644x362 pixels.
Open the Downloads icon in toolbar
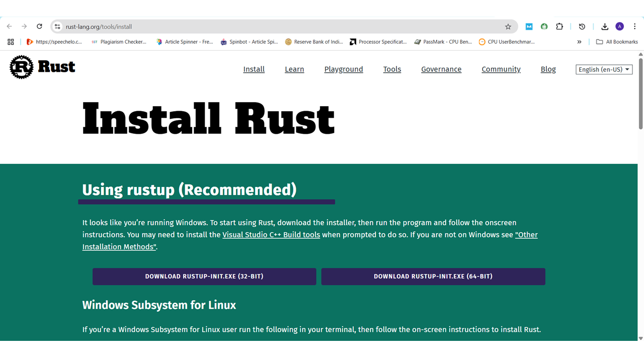click(x=605, y=27)
